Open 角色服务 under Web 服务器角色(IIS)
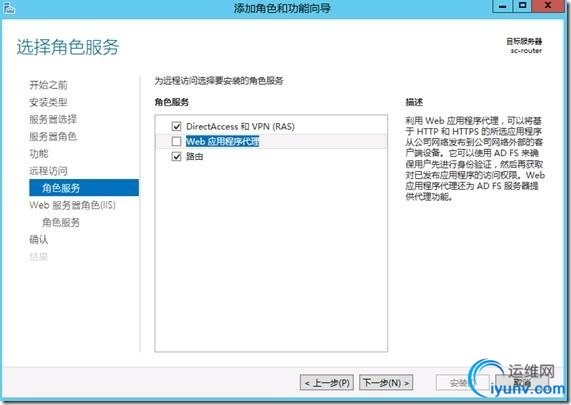Image resolution: width=571 pixels, height=405 pixels. (x=61, y=222)
